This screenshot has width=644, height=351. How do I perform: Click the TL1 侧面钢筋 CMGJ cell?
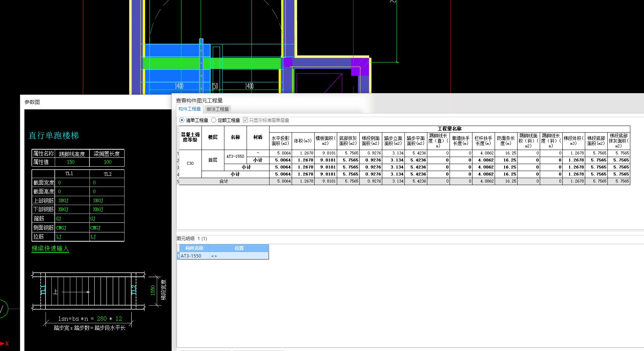[x=72, y=228]
